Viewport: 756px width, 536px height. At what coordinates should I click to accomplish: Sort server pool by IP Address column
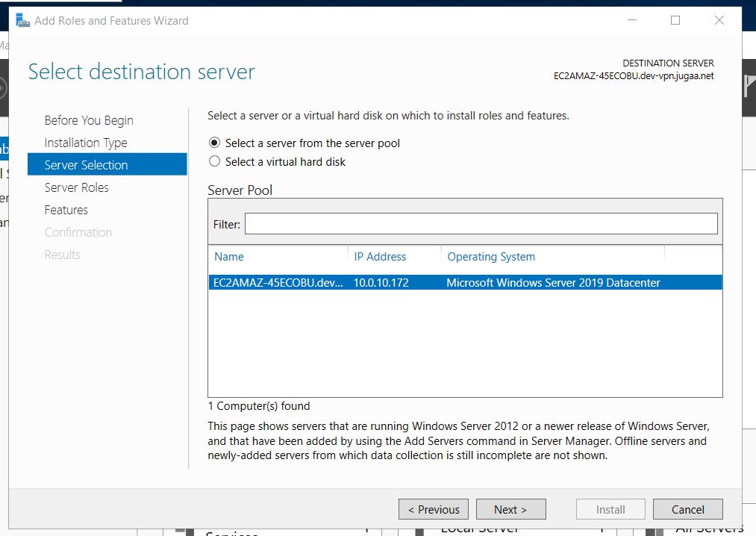click(x=380, y=257)
